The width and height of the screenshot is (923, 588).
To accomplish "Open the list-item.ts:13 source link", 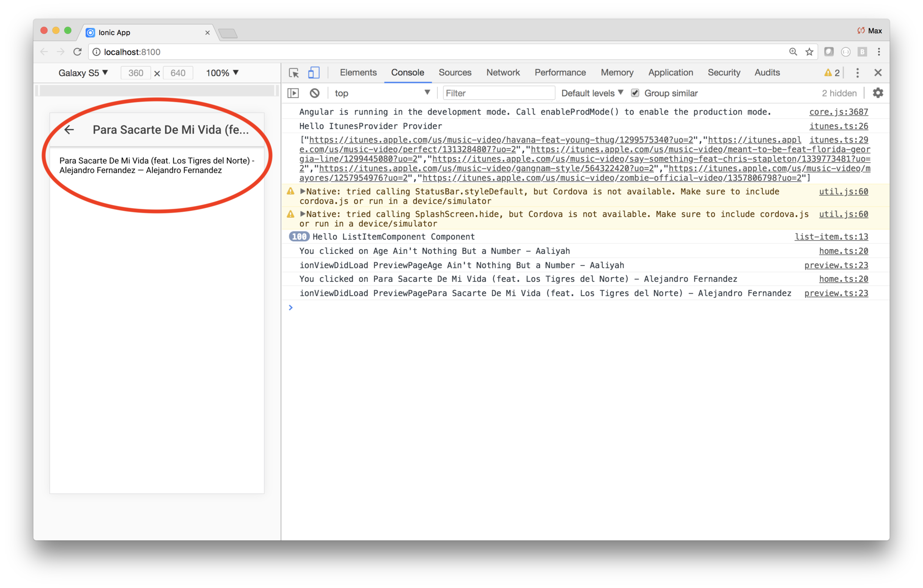I will click(x=831, y=237).
